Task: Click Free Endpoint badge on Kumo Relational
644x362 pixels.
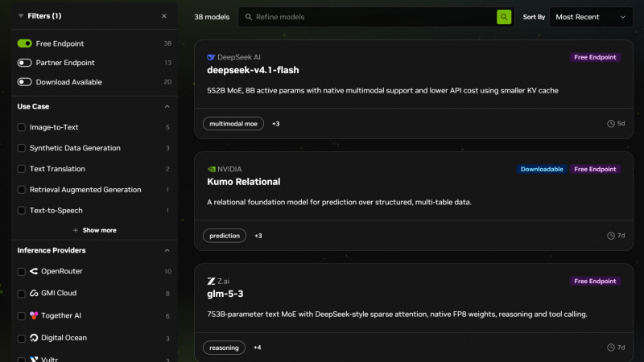Action: pos(595,169)
